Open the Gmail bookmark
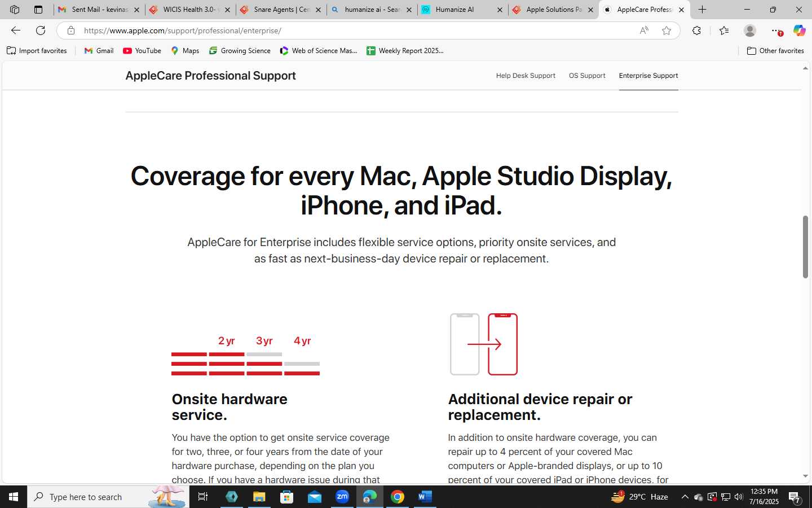 pos(99,51)
